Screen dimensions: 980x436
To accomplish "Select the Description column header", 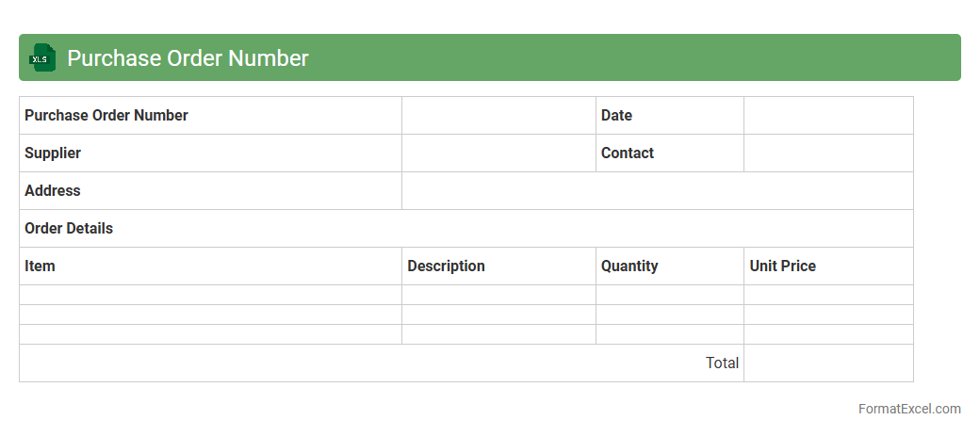I will point(498,266).
